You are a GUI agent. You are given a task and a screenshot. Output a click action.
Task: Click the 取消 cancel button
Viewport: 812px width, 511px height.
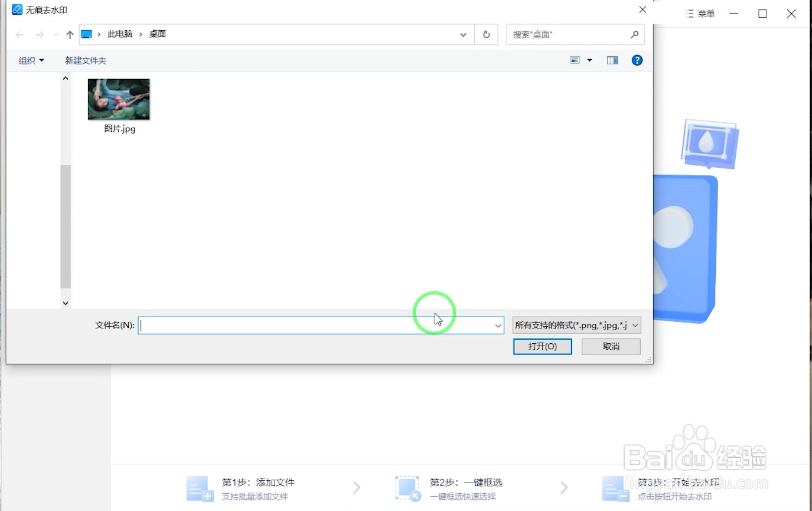click(611, 347)
